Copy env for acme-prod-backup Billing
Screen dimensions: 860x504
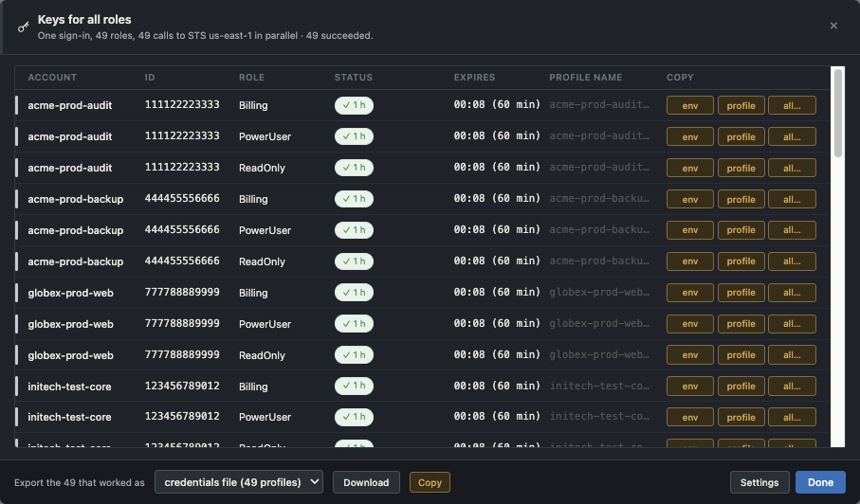coord(689,199)
